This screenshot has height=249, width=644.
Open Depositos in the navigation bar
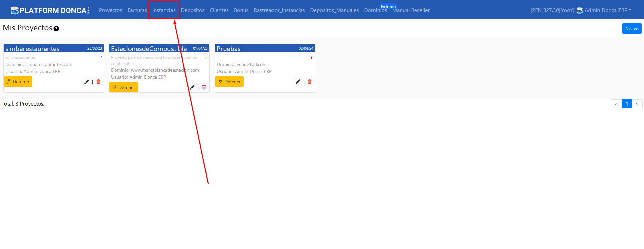click(x=193, y=10)
